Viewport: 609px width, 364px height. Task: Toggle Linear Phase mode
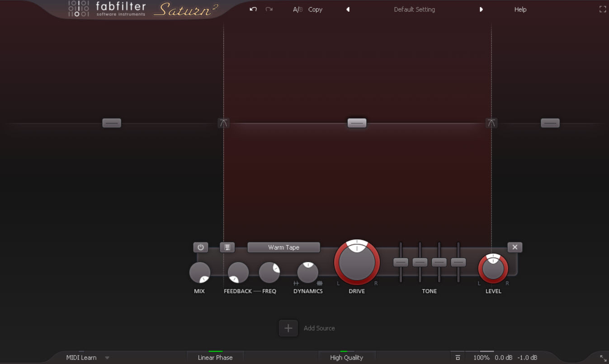(x=215, y=358)
